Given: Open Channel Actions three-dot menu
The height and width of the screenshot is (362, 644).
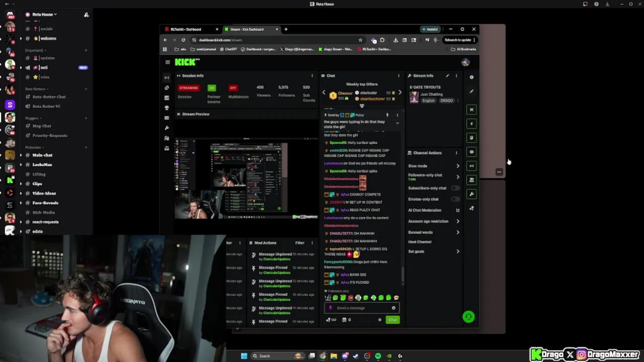Looking at the screenshot, I should (x=456, y=153).
